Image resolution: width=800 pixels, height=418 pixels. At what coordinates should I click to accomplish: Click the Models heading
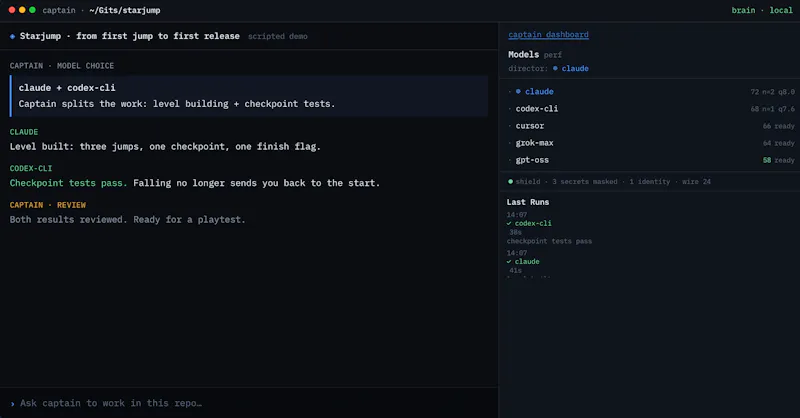tap(523, 55)
